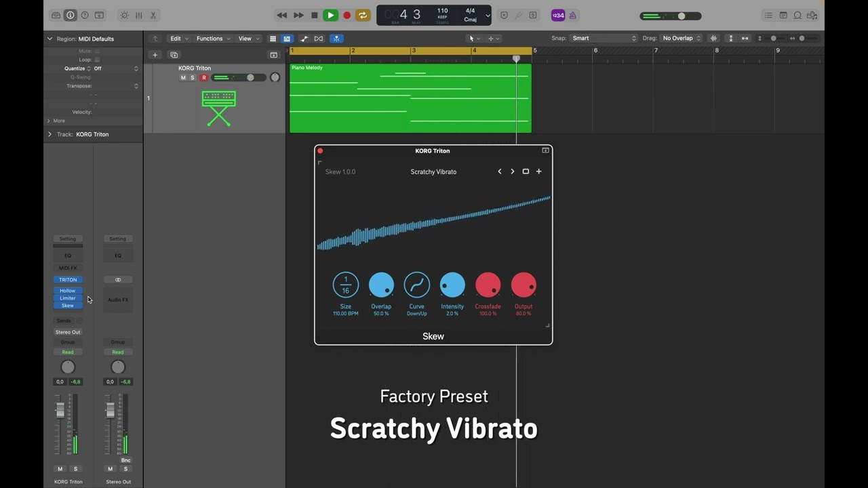868x488 pixels.
Task: Open the LCD display mode dropdown arrow
Action: click(488, 16)
